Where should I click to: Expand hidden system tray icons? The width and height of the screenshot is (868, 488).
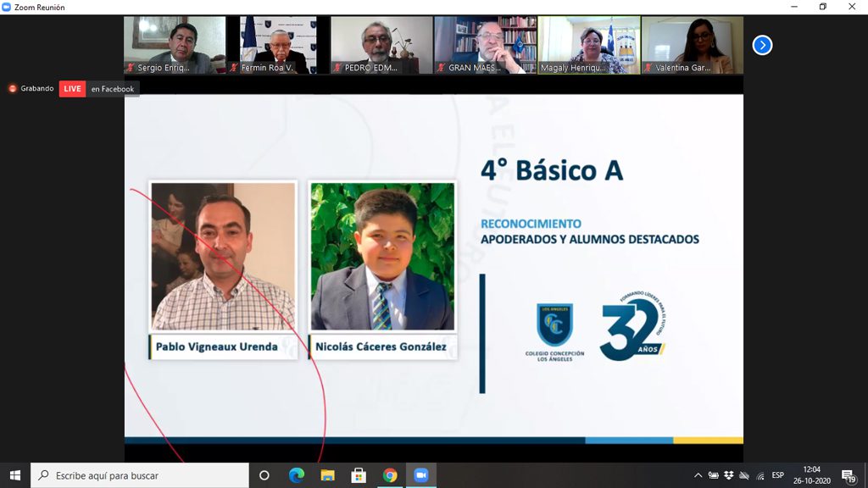[x=698, y=475]
